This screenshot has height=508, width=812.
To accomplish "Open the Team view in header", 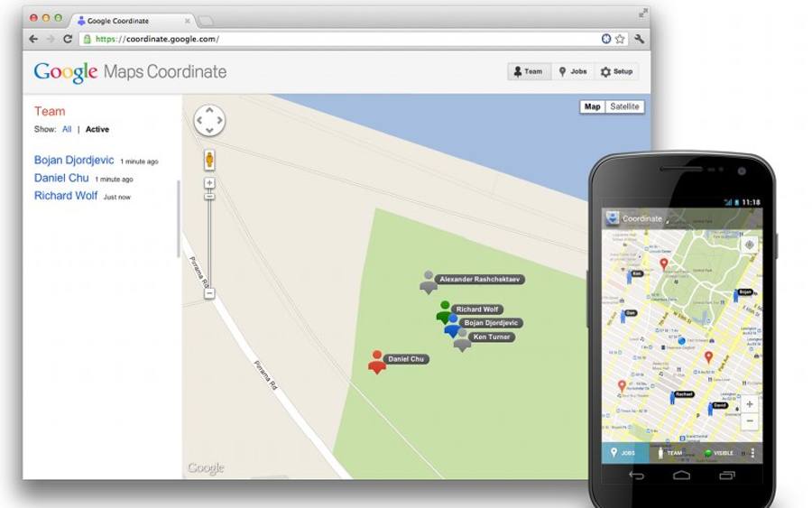I will [x=528, y=71].
